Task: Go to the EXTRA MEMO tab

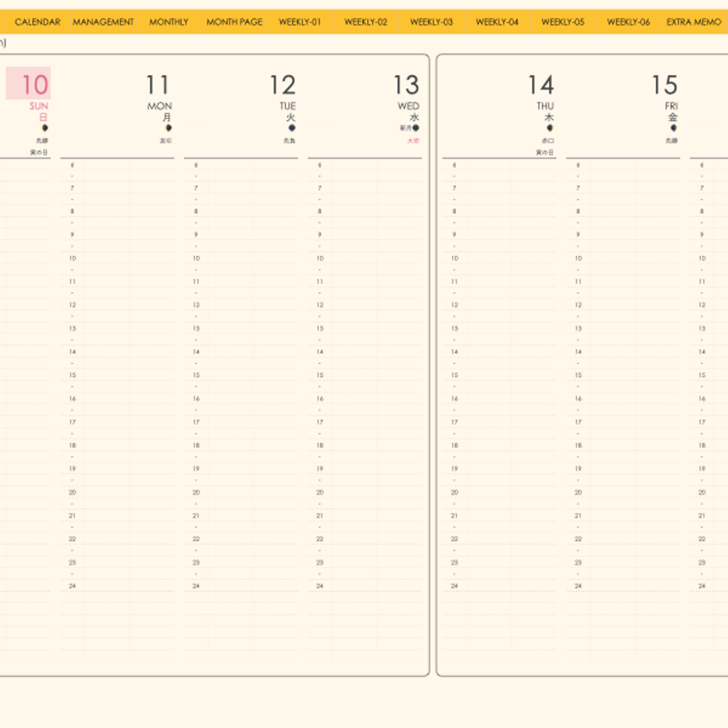Action: [x=694, y=22]
